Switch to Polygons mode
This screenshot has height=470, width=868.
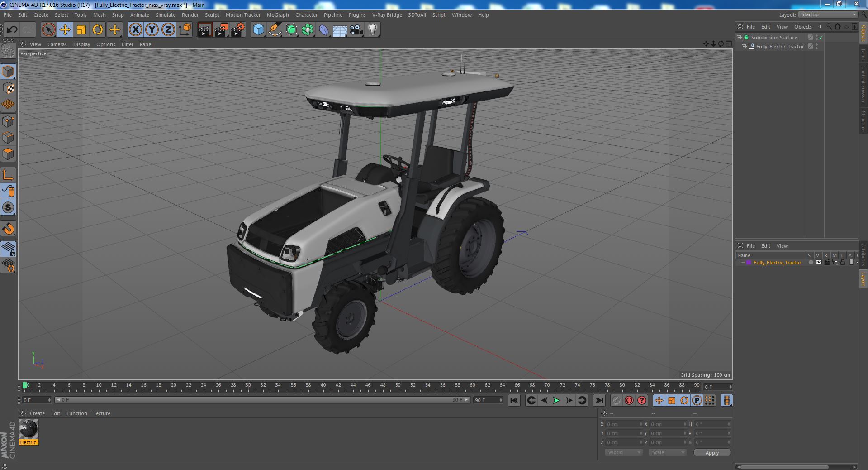pos(8,154)
